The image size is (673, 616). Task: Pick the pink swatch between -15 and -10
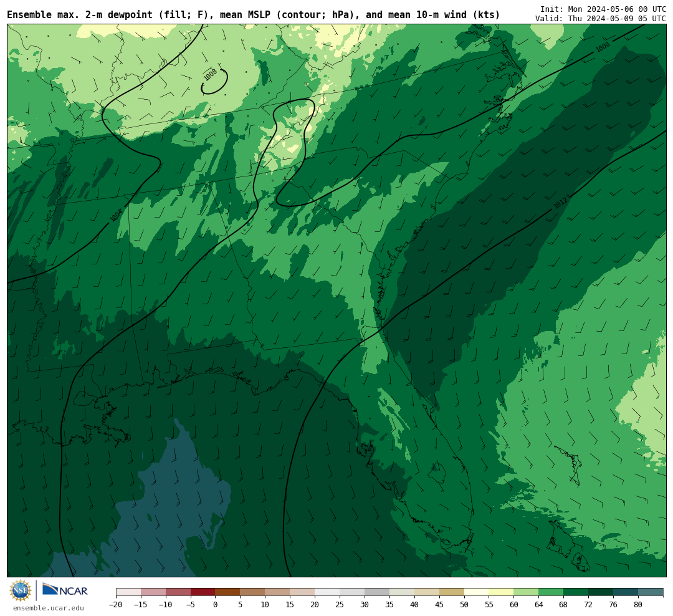click(x=153, y=592)
